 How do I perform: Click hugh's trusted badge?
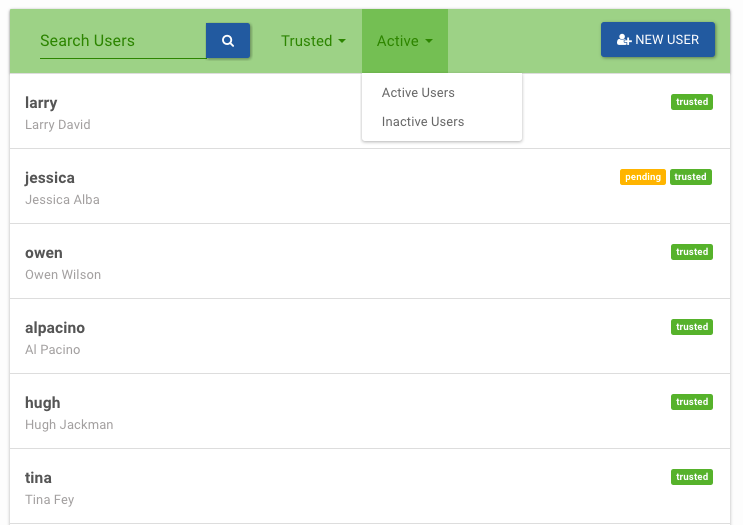(x=691, y=402)
